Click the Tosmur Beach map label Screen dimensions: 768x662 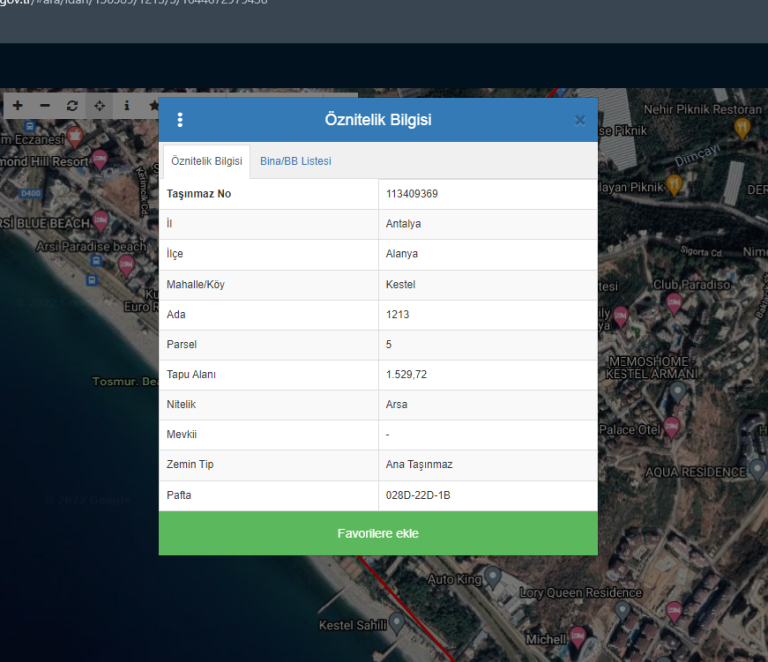(125, 381)
